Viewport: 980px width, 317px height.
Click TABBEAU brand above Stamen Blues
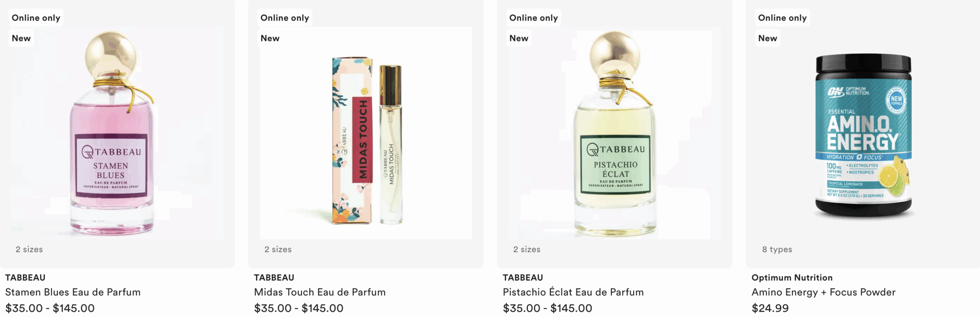point(25,278)
